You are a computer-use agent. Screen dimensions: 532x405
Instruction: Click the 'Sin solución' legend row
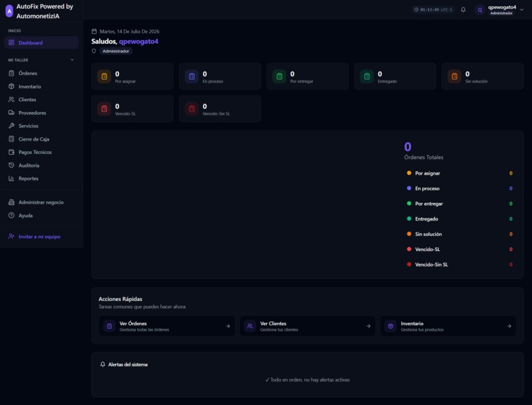(459, 234)
